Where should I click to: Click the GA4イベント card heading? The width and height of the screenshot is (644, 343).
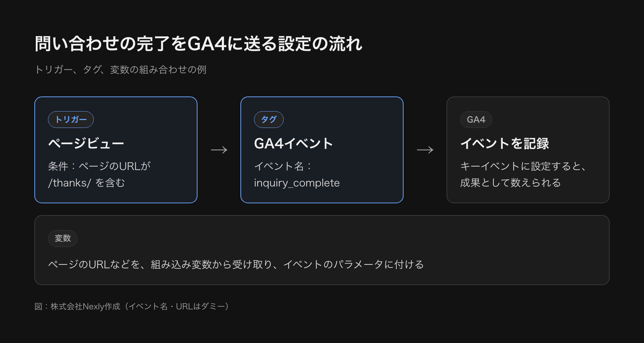tap(294, 144)
